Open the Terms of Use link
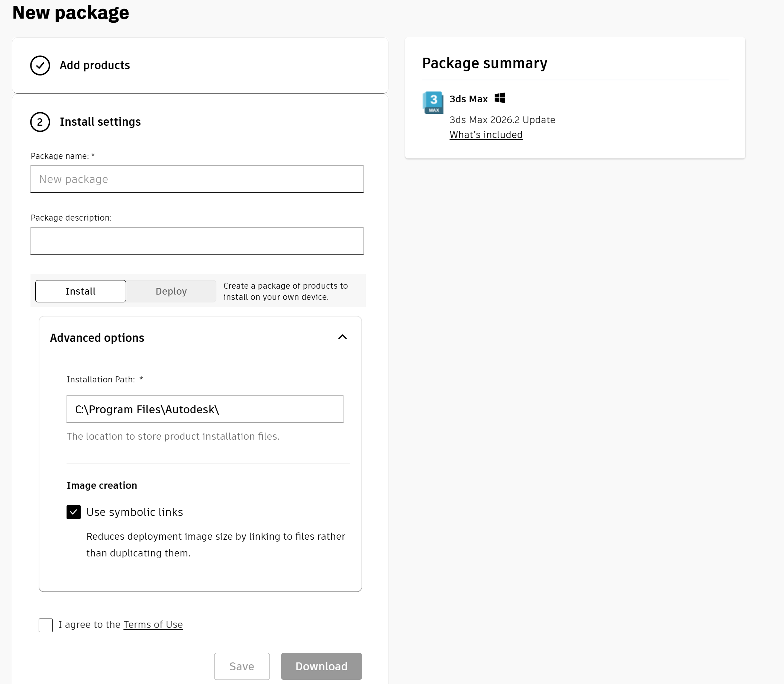 click(153, 624)
